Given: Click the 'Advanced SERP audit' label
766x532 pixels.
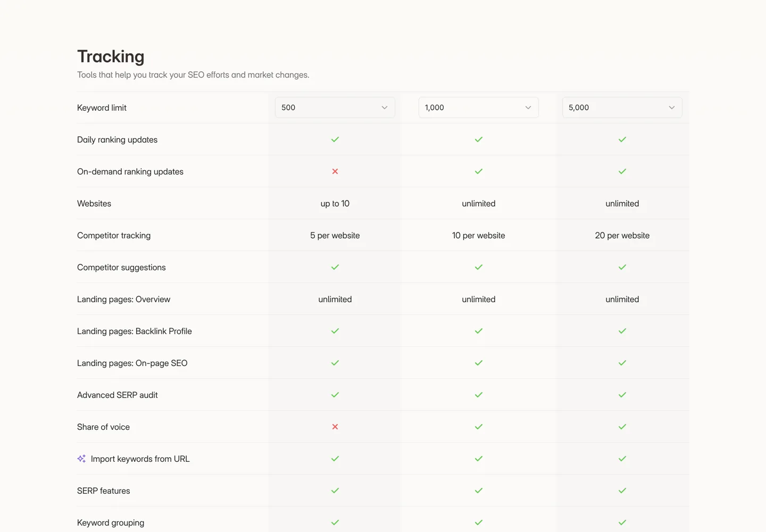Looking at the screenshot, I should (118, 395).
